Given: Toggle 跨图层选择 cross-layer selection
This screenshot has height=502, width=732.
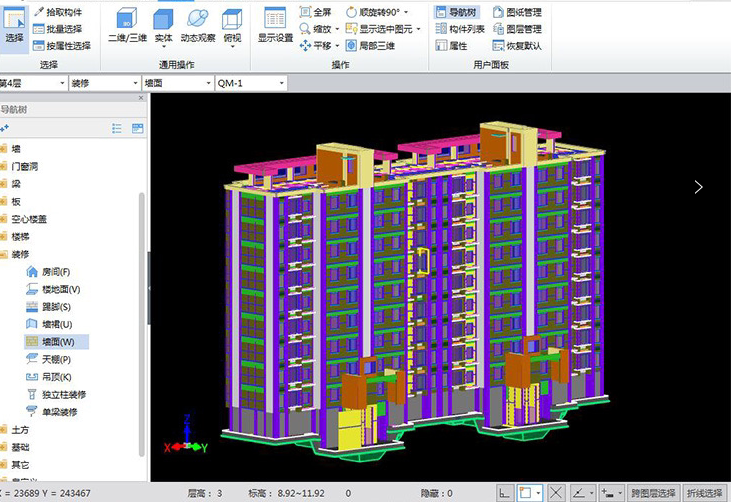Looking at the screenshot, I should click(653, 493).
